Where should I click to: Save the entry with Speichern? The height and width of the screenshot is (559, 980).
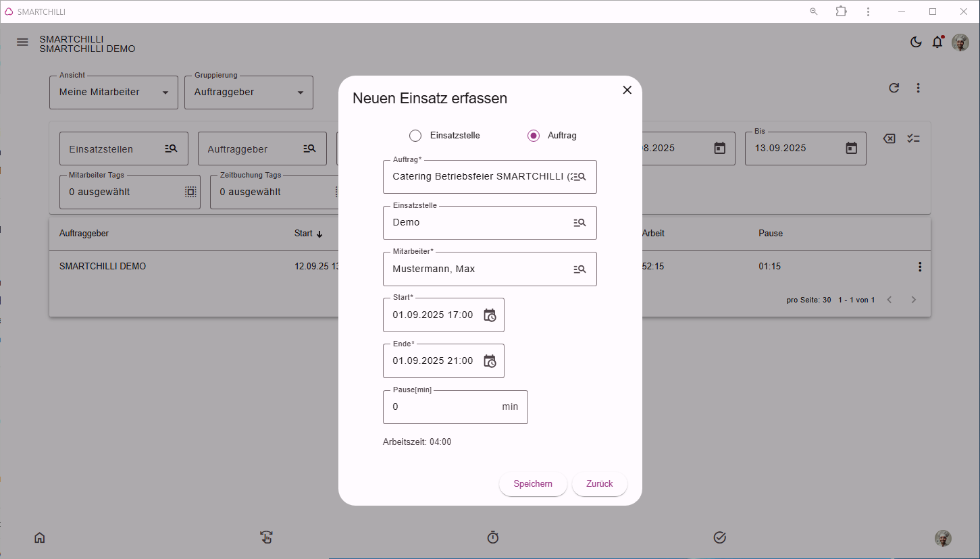(533, 483)
